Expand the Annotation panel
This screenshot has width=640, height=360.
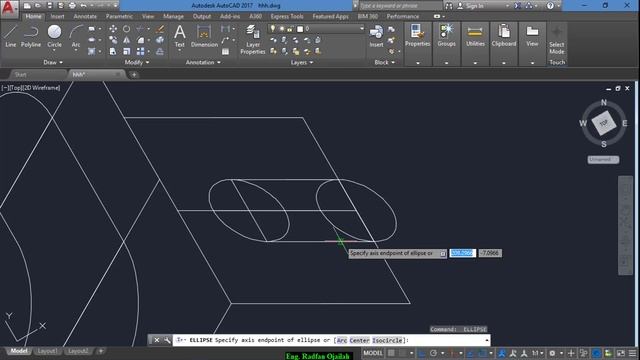pos(203,62)
